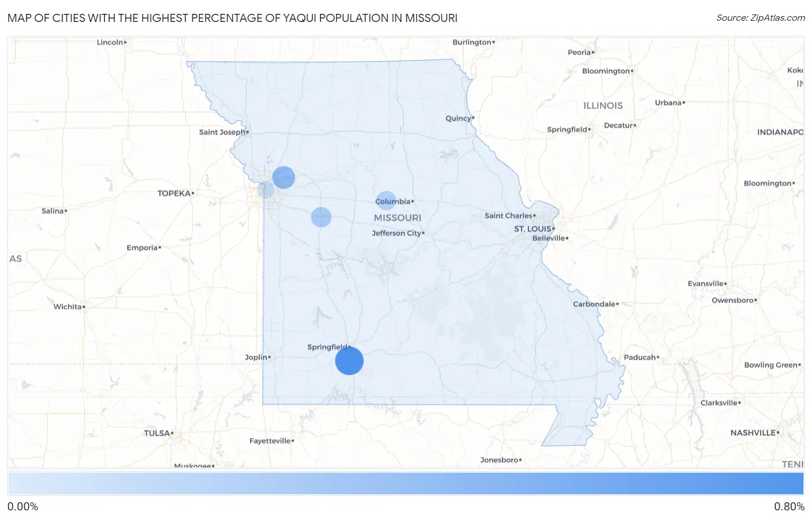Image resolution: width=812 pixels, height=519 pixels.
Task: Click the Carbondale city label
Action: tap(594, 304)
